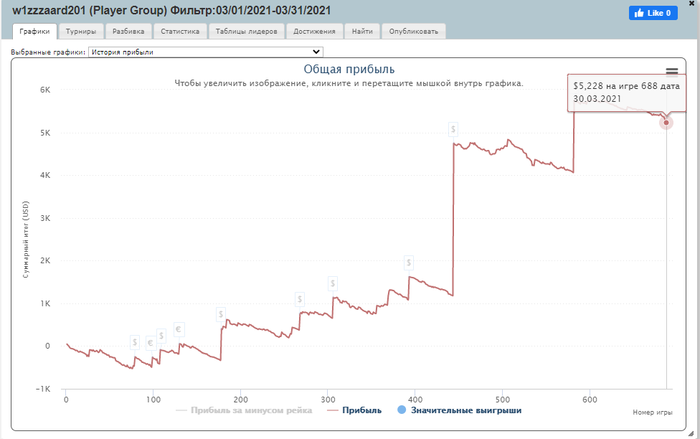Toggle the Прибыль за минусом рейка legend

[244, 410]
